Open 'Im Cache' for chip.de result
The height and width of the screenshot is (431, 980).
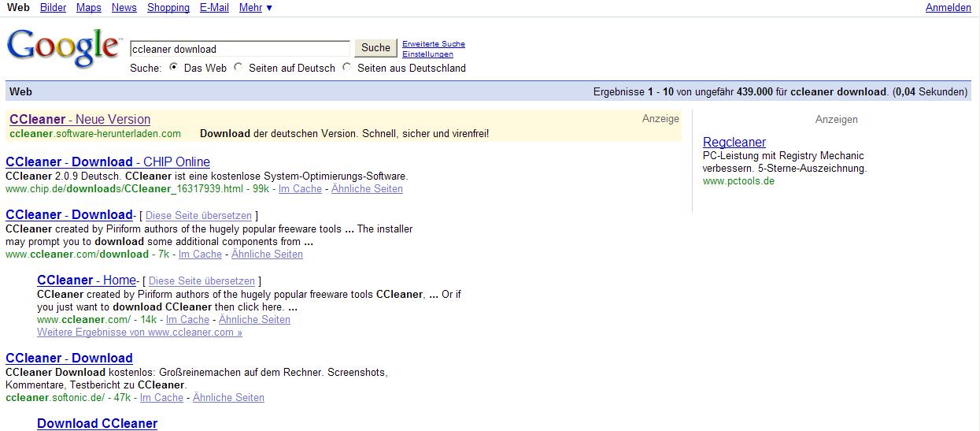(300, 188)
